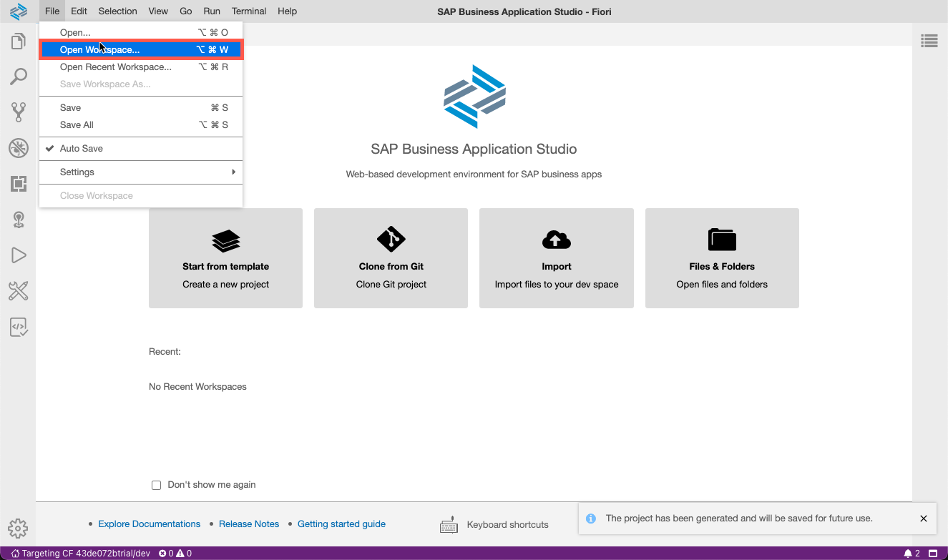Viewport: 948px width, 560px height.
Task: Open the Run menu
Action: (212, 11)
